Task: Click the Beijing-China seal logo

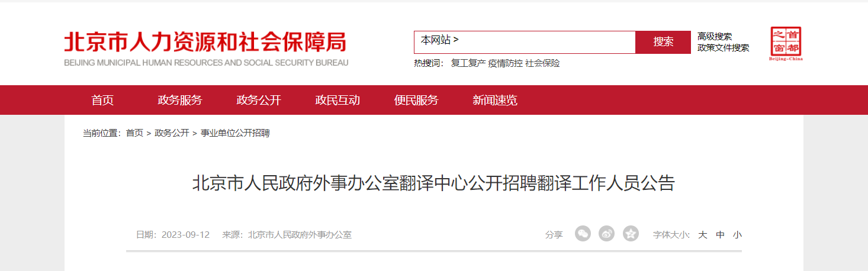Action: click(x=786, y=44)
